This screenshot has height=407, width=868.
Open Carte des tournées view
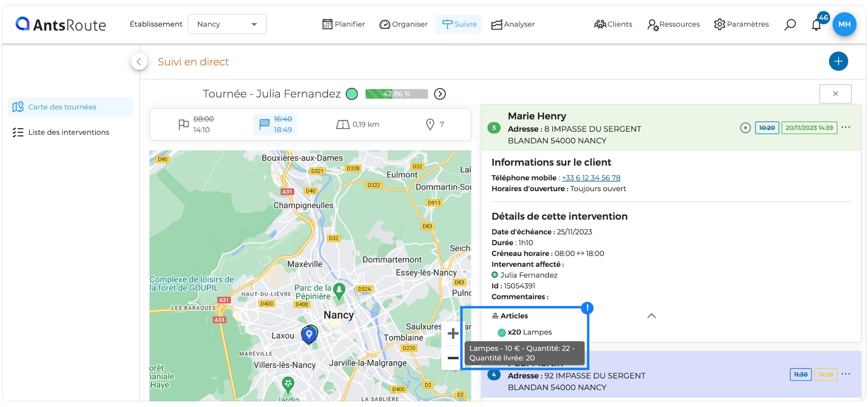click(x=71, y=107)
